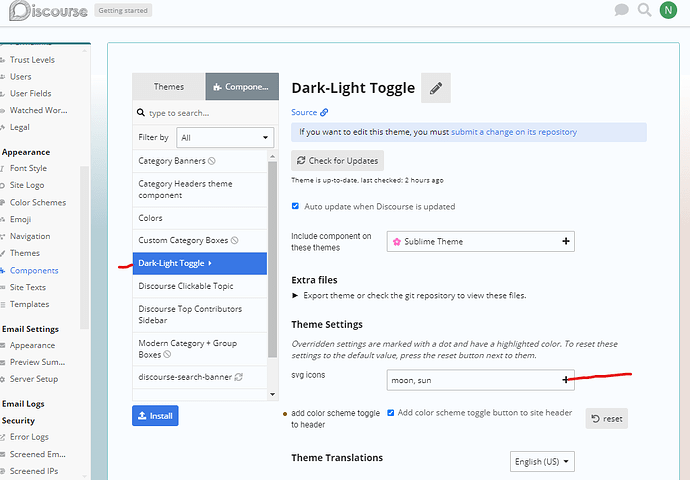Open Navigation in sidebar
690x480 pixels.
[x=30, y=236]
